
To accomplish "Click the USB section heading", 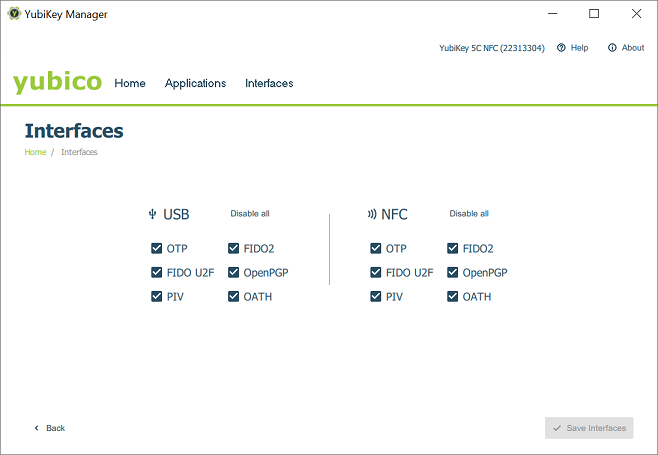I will (176, 214).
